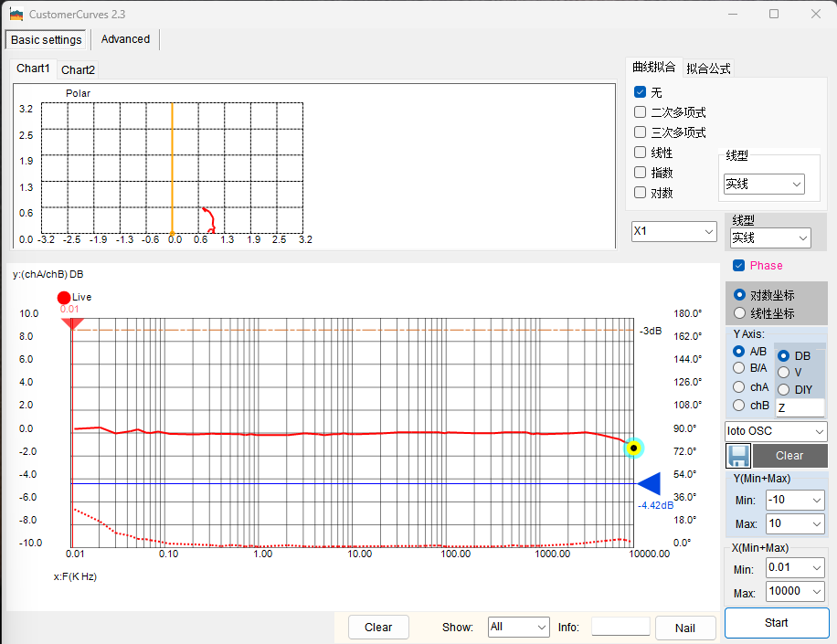
Task: Open the Show All dropdown
Action: tap(518, 628)
